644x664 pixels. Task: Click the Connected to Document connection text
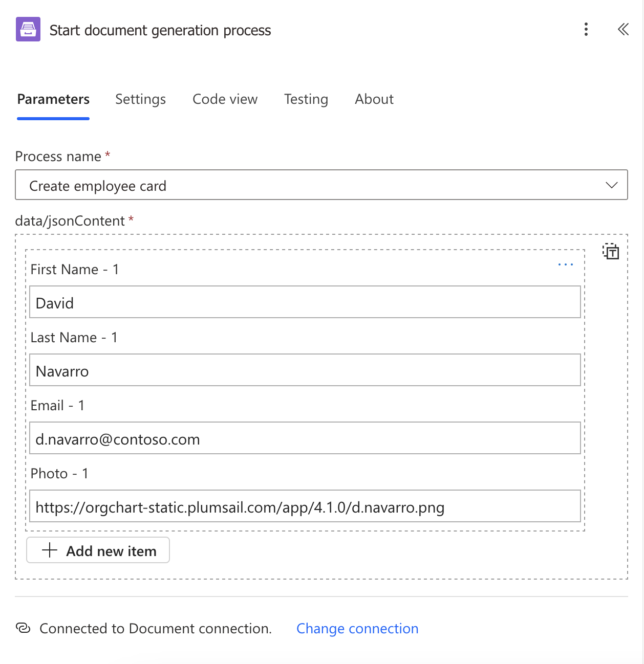[156, 628]
